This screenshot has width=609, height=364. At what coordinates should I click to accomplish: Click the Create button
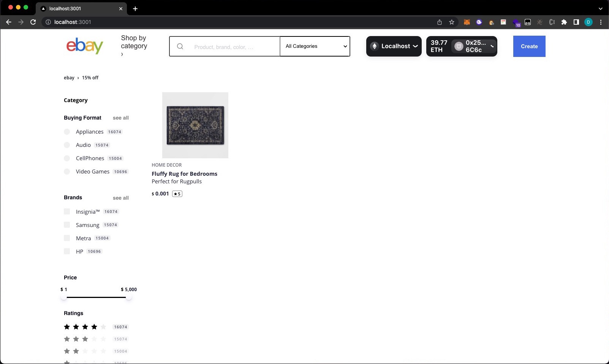click(529, 46)
